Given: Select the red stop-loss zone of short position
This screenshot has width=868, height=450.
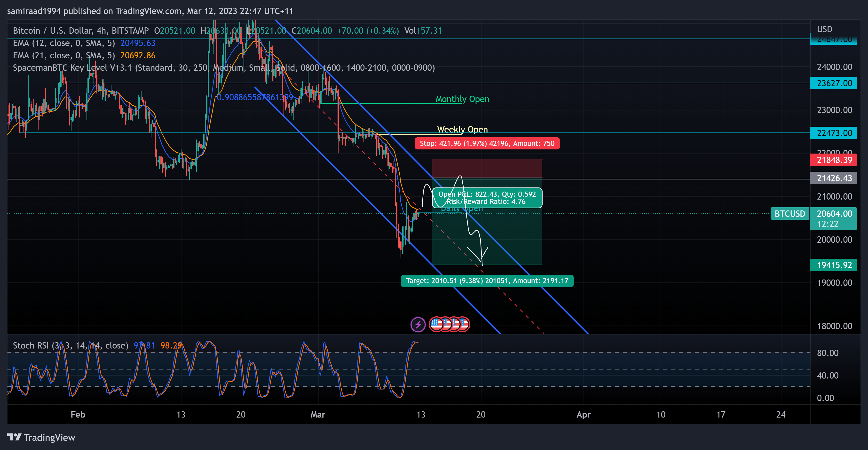Looking at the screenshot, I should point(487,169).
